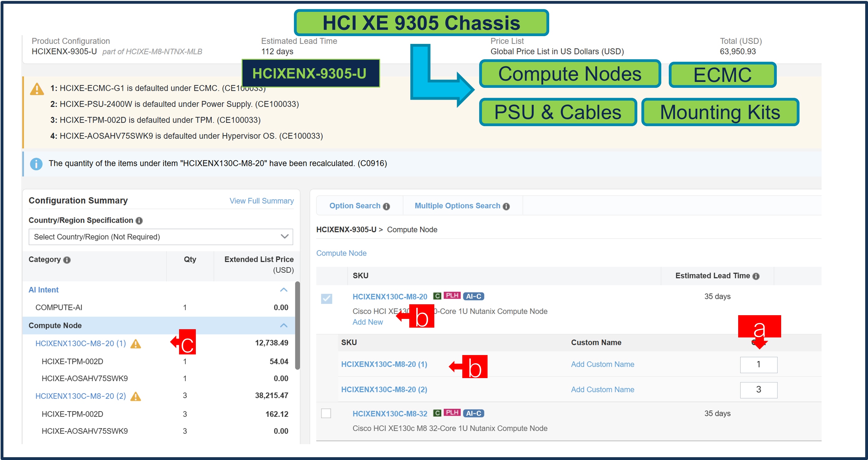
Task: Click the Global Price List in US Dollars text
Action: pyautogui.click(x=557, y=52)
